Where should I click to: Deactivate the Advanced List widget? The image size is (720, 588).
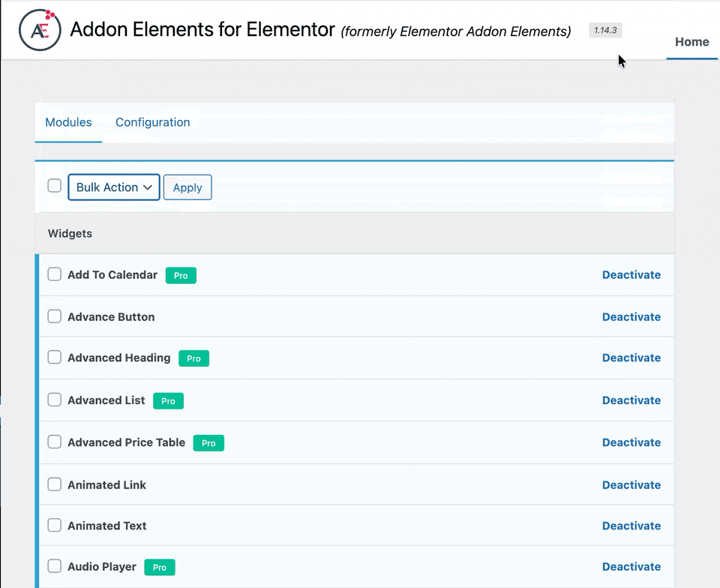click(x=631, y=400)
